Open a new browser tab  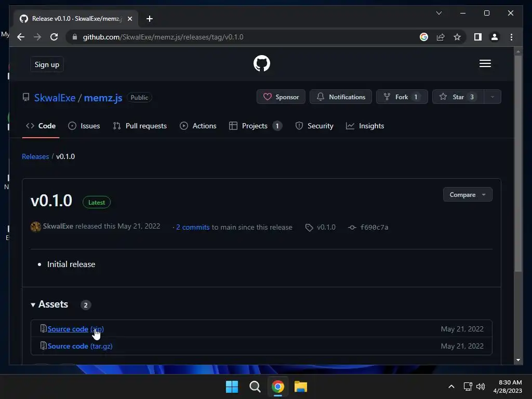coord(149,19)
